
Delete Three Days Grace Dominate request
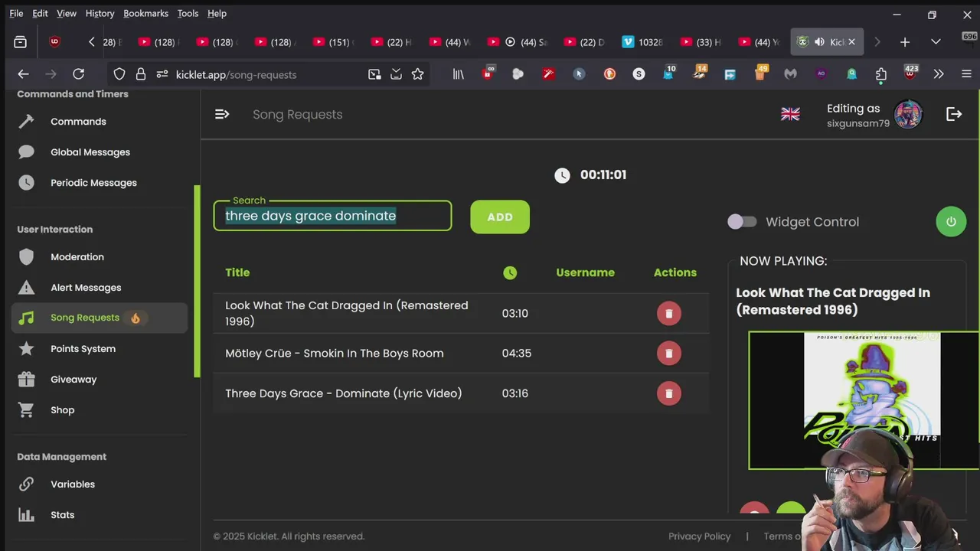(668, 393)
